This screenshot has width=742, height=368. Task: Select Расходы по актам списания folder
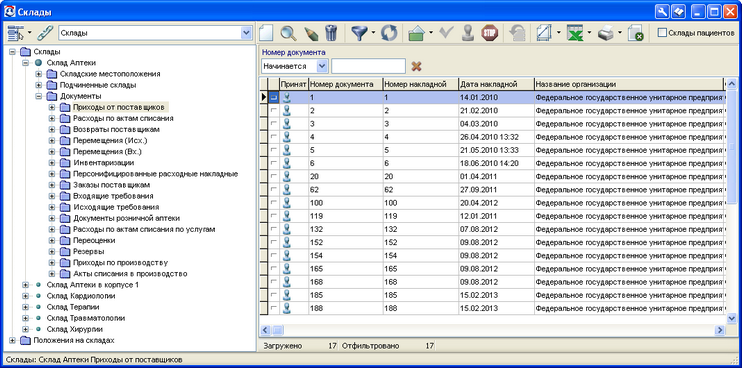(x=123, y=118)
